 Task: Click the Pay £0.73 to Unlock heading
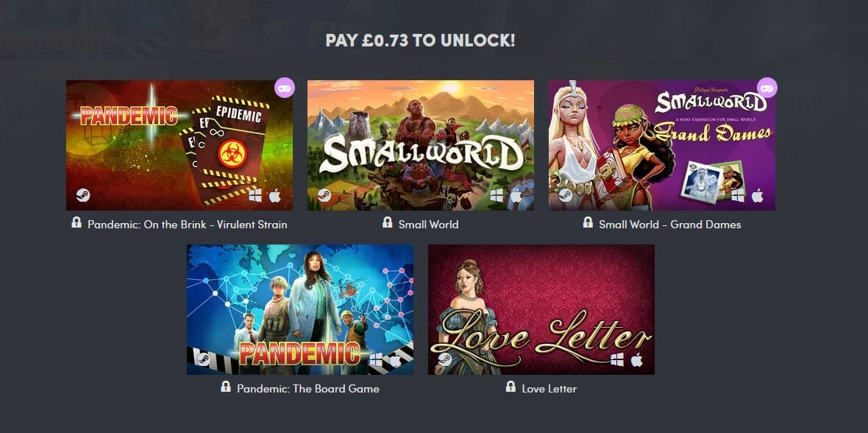(x=420, y=41)
